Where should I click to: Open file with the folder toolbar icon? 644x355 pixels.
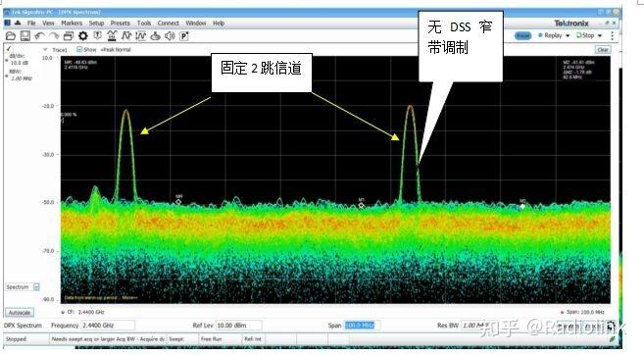click(x=10, y=36)
